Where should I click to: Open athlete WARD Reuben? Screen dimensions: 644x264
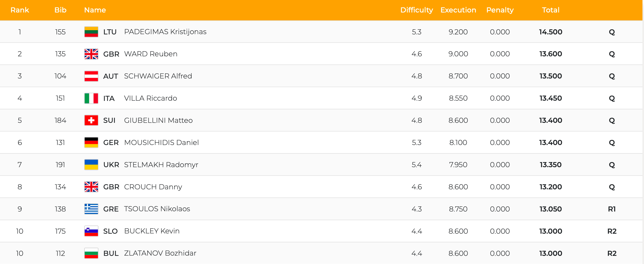pyautogui.click(x=151, y=54)
